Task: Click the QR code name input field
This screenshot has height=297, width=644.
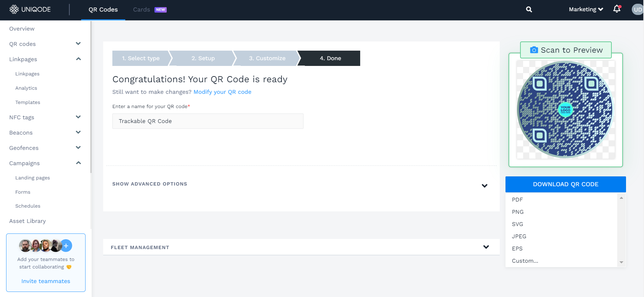Action: pos(208,121)
